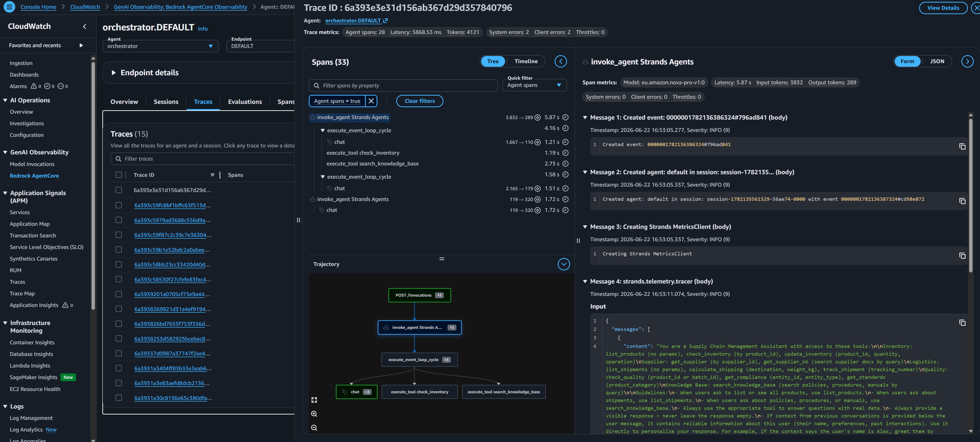The width and height of the screenshot is (980, 442).
Task: Open the Evaluations tab
Action: pos(245,102)
